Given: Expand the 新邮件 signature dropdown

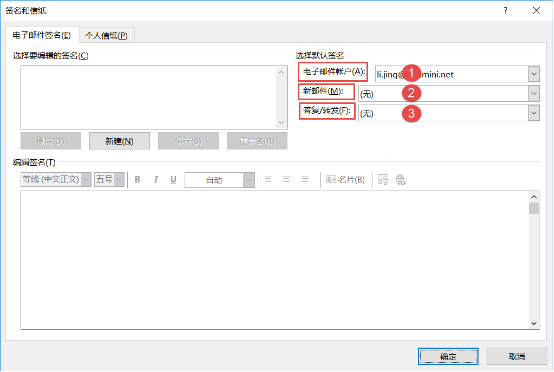Looking at the screenshot, I should pyautogui.click(x=534, y=94).
